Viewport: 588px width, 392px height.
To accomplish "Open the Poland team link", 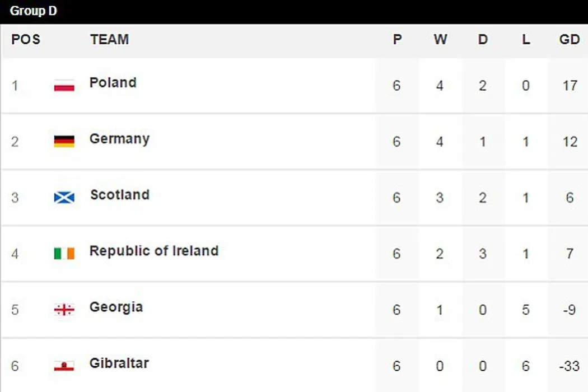I will click(x=113, y=83).
